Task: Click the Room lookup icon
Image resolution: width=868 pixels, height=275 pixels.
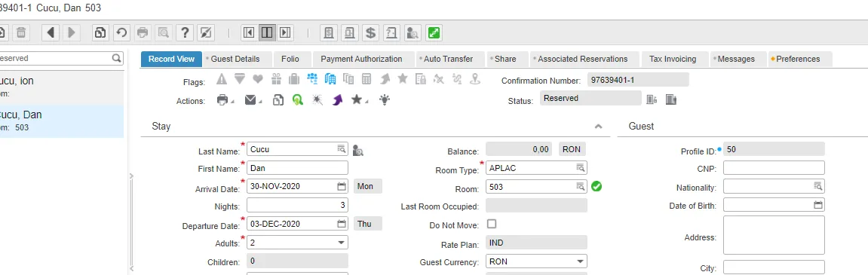Action: (580, 186)
